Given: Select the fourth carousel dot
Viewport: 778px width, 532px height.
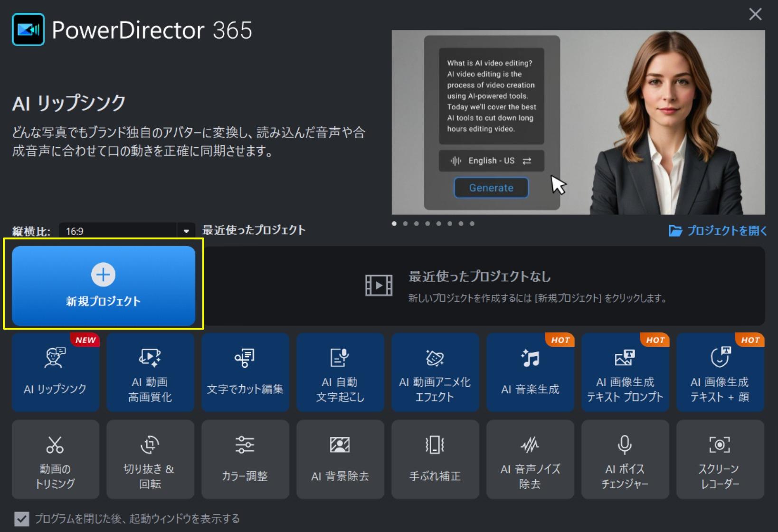Looking at the screenshot, I should (x=427, y=223).
